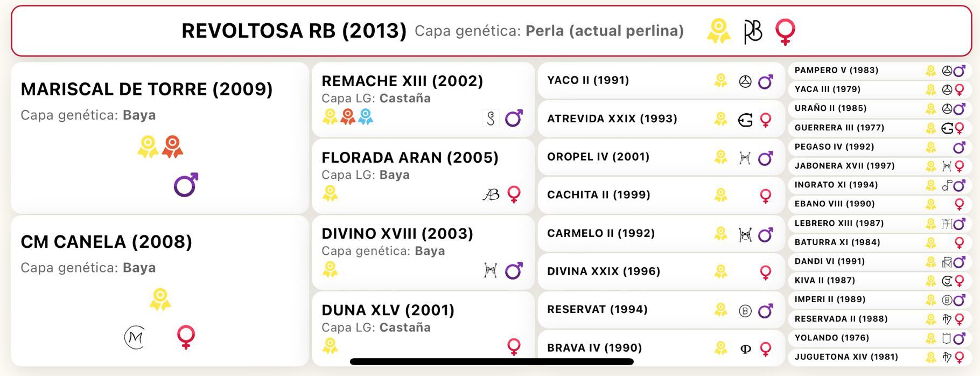Viewport: 980px width, 376px height.
Task: Click the male symbol on Mariscal de Torre
Action: coord(186,185)
